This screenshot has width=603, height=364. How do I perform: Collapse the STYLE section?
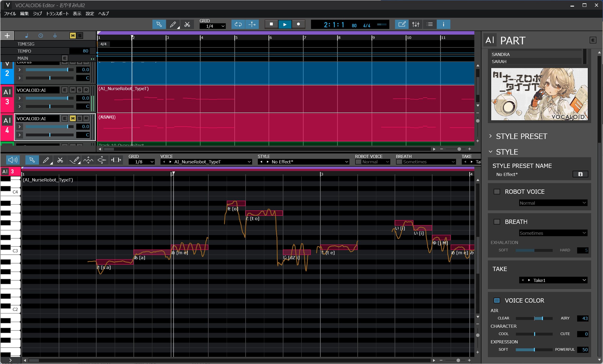490,152
